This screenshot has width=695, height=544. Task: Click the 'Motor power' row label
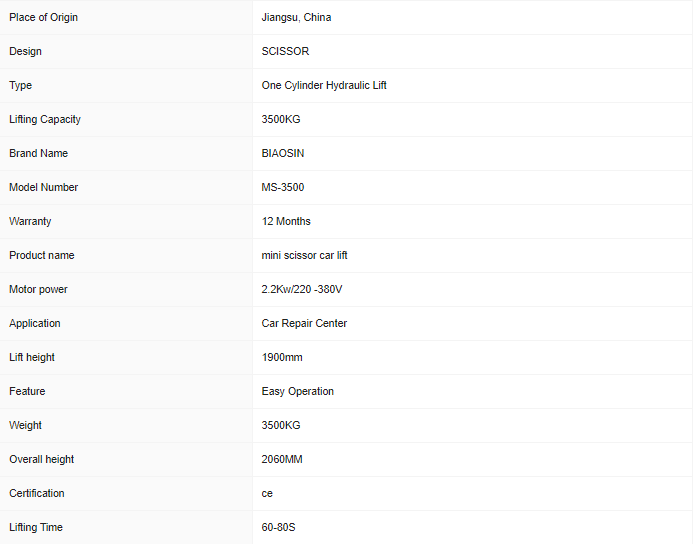39,290
